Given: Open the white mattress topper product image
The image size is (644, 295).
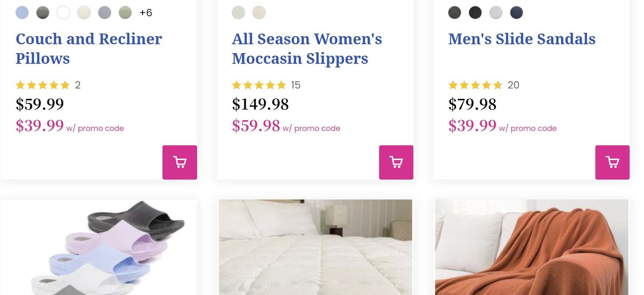Looking at the screenshot, I should click(315, 247).
